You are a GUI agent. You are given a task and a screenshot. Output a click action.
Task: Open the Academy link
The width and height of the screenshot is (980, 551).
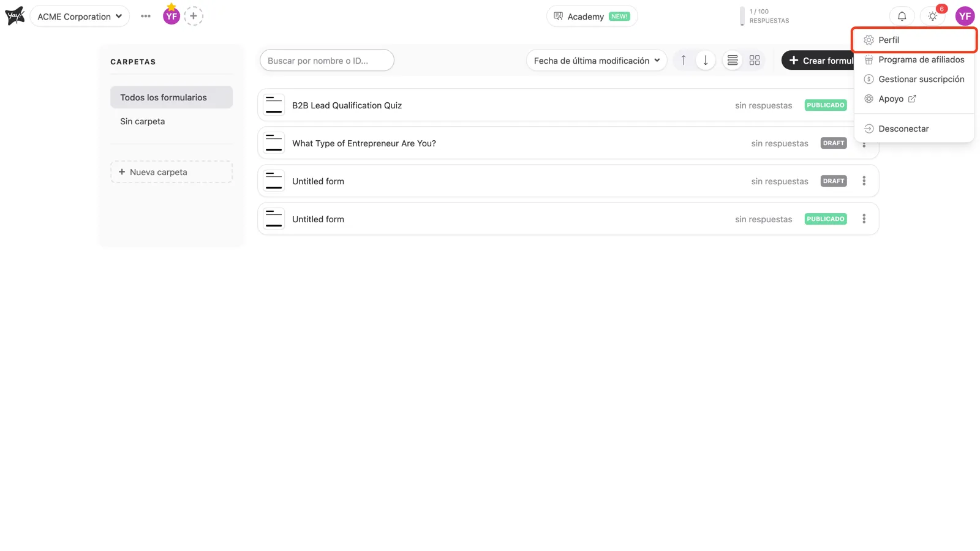coord(592,17)
